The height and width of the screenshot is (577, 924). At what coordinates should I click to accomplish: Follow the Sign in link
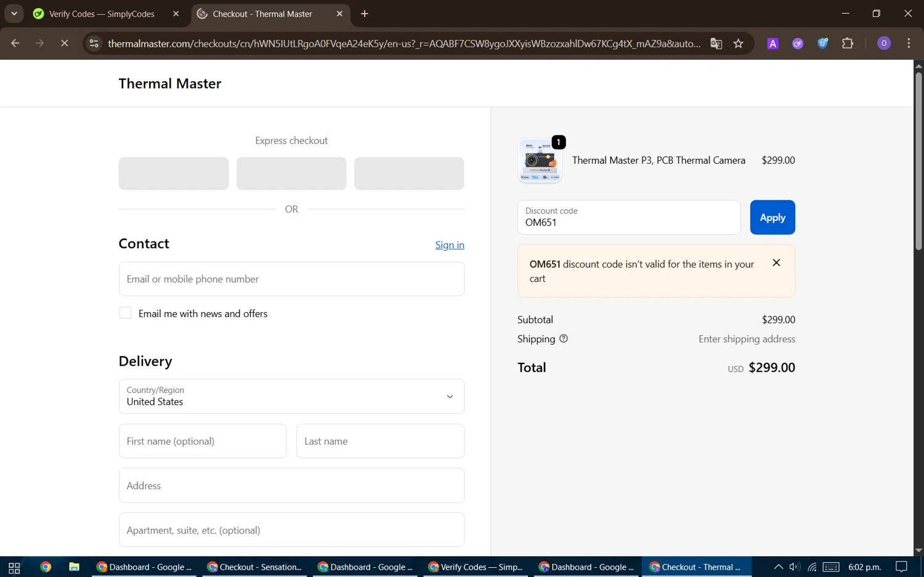coord(450,245)
